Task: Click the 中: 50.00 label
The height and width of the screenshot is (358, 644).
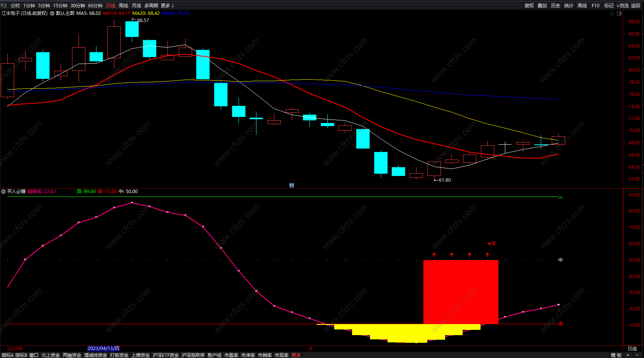Action: (128, 192)
